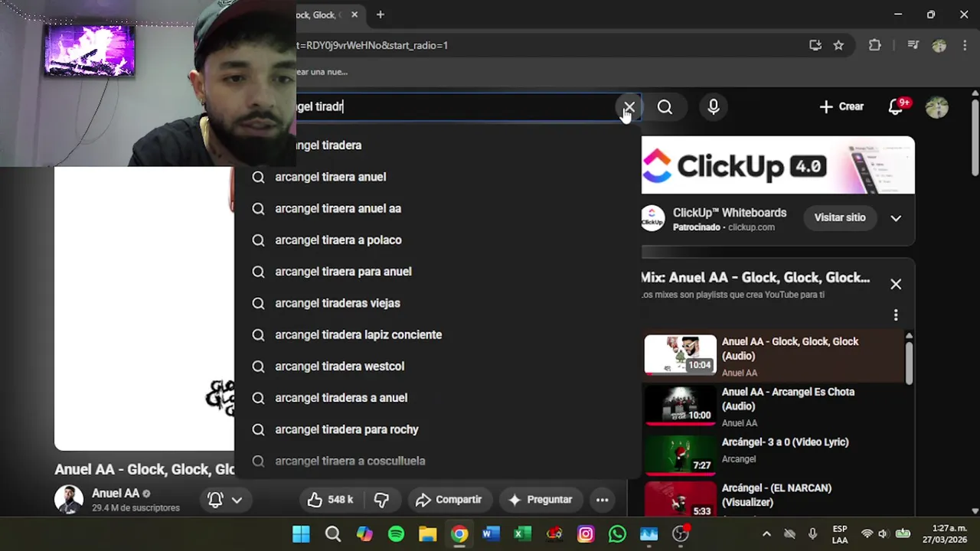Open Spotify from the taskbar
The height and width of the screenshot is (551, 980).
[x=396, y=534]
